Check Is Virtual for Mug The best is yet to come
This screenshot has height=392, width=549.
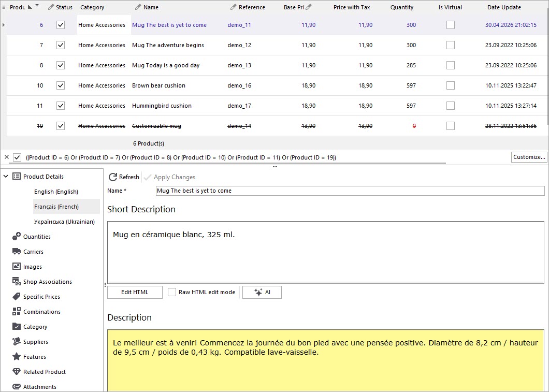point(451,25)
